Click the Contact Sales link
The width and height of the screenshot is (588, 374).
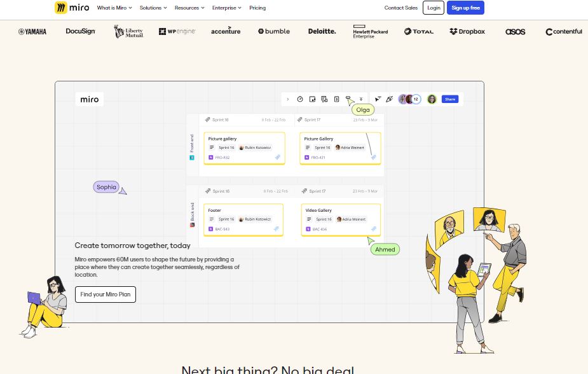click(x=401, y=8)
